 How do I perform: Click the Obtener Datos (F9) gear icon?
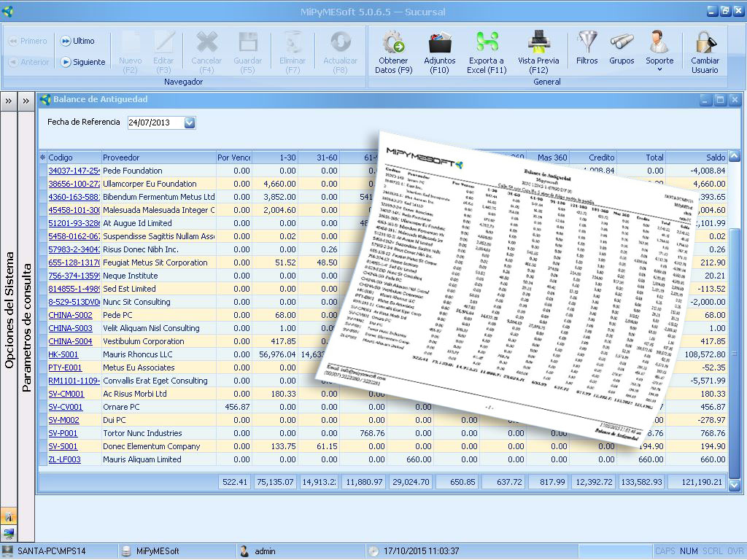tap(393, 42)
